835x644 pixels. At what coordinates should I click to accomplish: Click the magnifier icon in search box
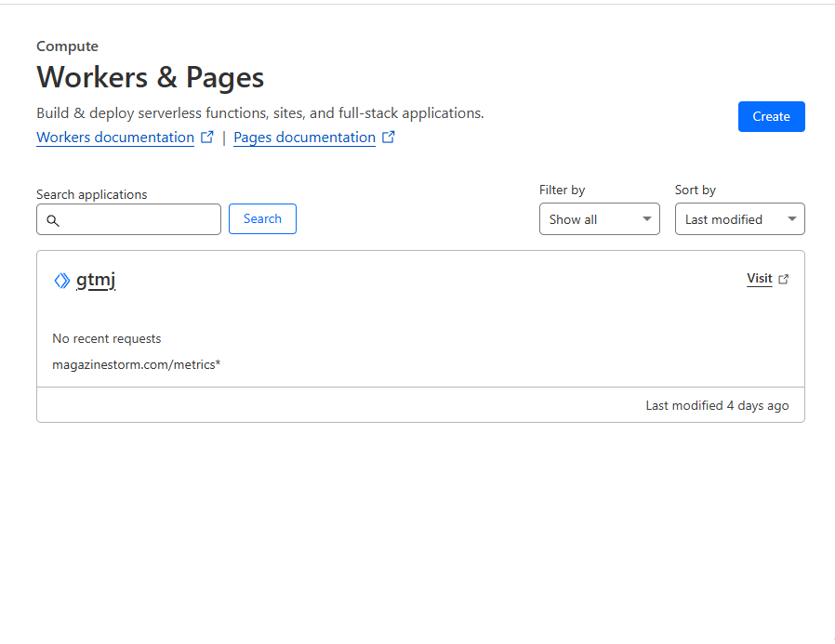pyautogui.click(x=53, y=220)
